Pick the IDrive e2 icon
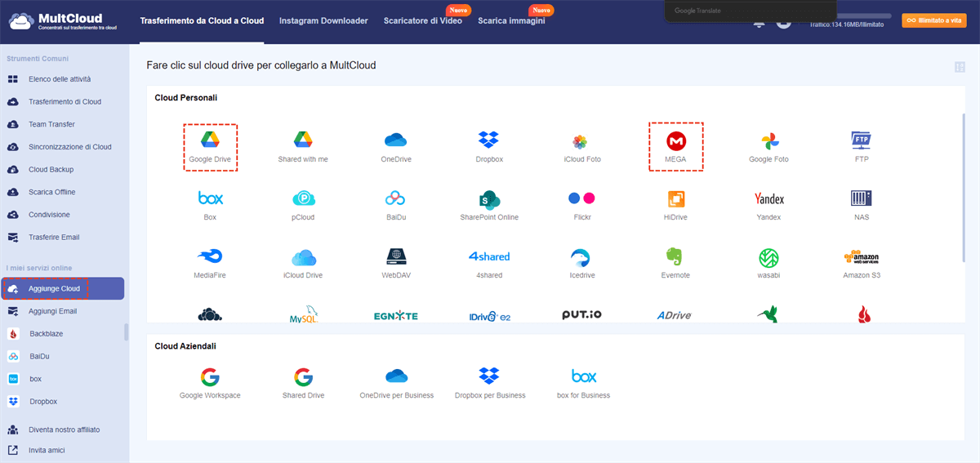The width and height of the screenshot is (980, 463). click(489, 315)
